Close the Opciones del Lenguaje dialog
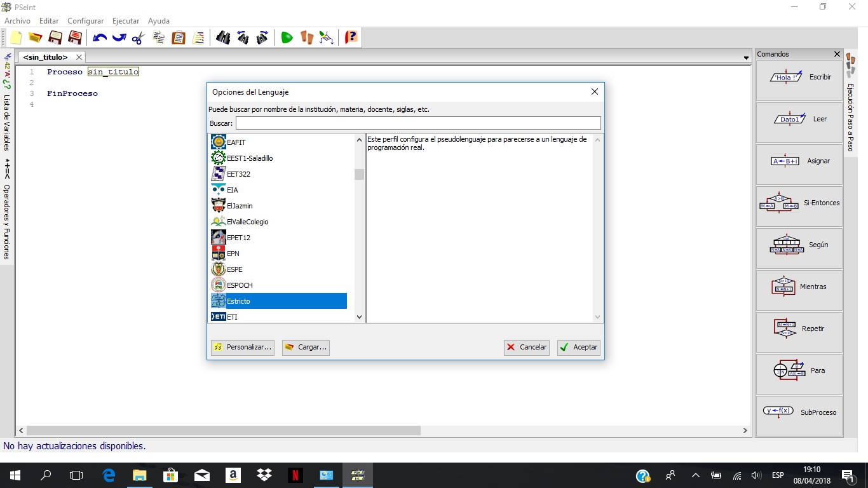 pos(595,91)
